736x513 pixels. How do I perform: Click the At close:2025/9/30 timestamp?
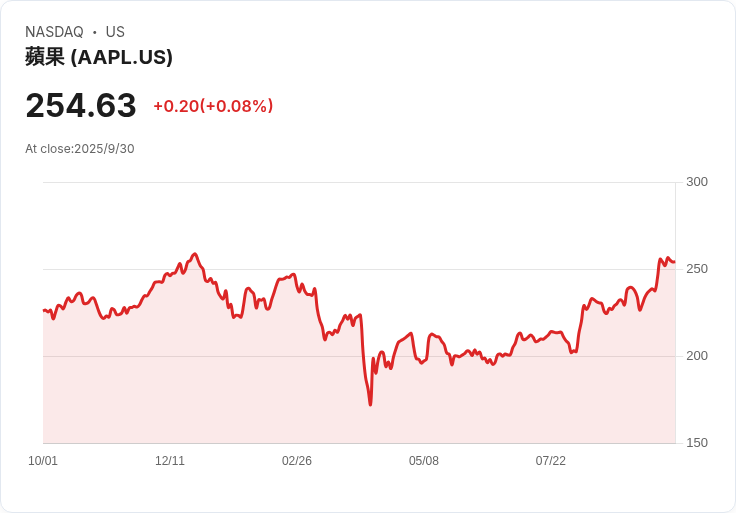[x=80, y=149]
